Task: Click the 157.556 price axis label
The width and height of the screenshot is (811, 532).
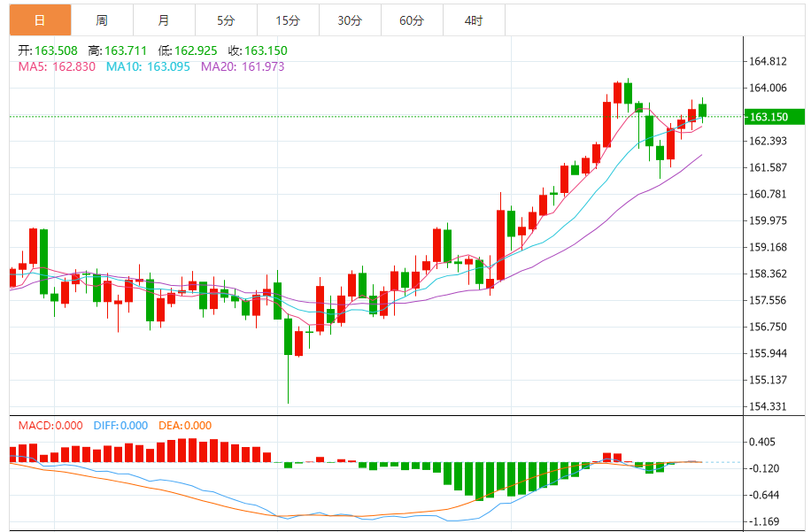Action: point(769,300)
